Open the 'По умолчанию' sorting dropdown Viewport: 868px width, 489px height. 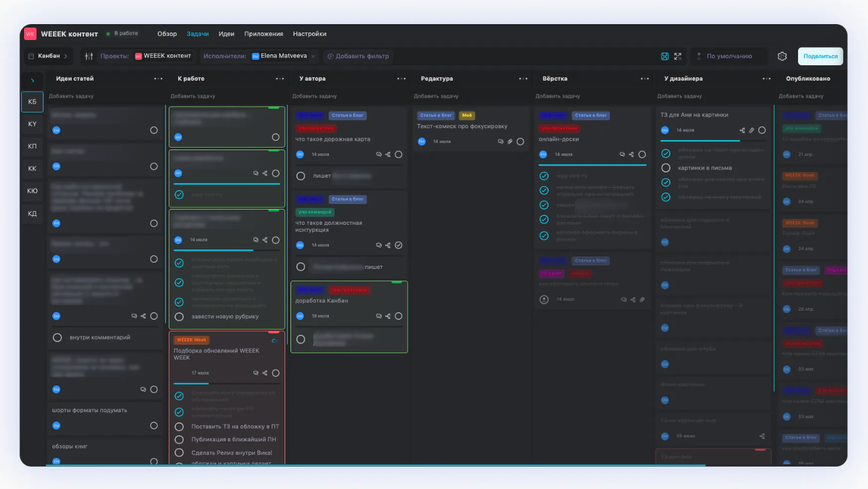(729, 56)
